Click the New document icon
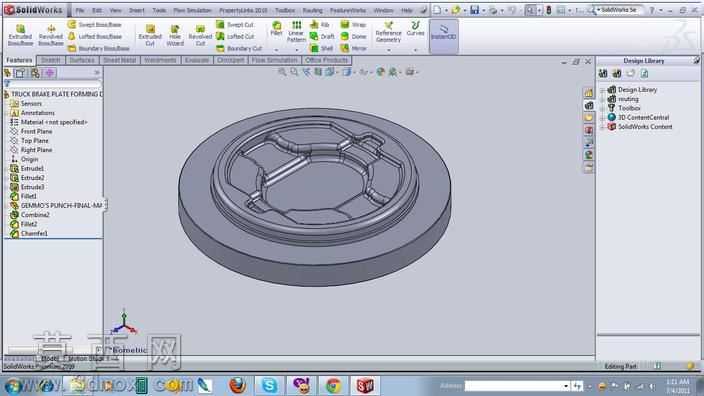The width and height of the screenshot is (704, 396). [437, 10]
